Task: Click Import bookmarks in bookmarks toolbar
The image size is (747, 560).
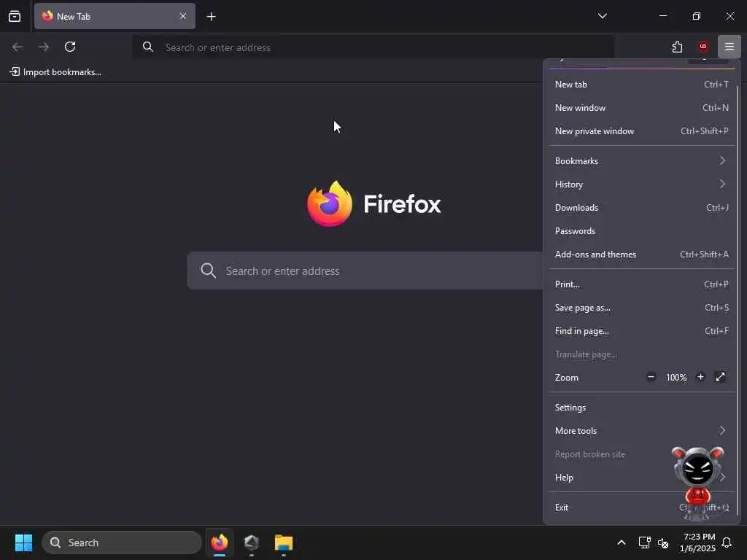Action: coord(55,72)
